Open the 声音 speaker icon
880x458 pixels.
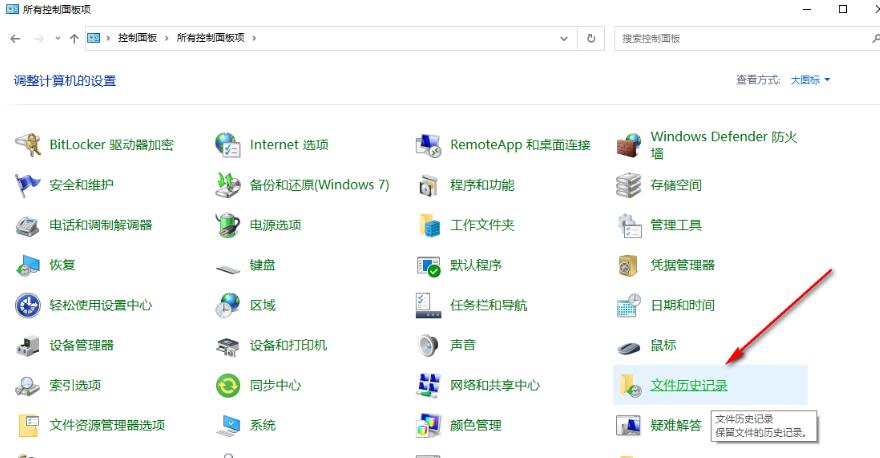[x=428, y=346]
